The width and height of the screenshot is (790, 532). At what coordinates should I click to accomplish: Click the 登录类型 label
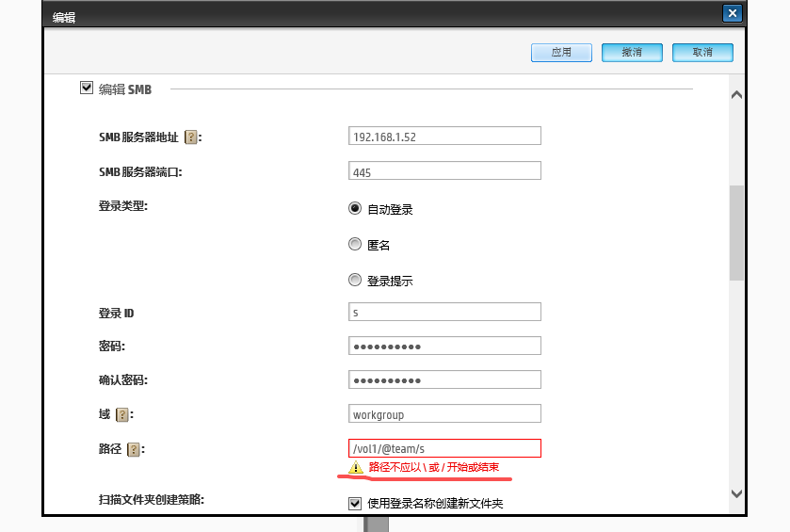(123, 206)
